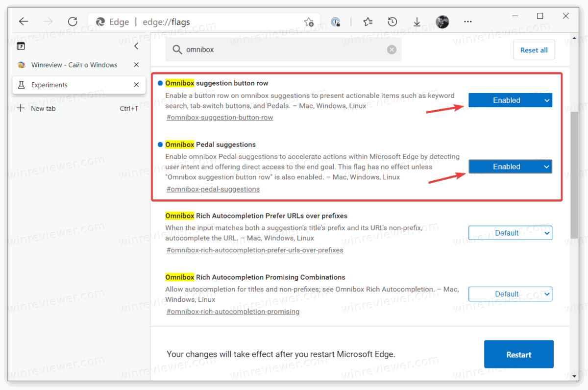Screen dimensions: 588x390
Task: Open the Enabled dropdown for Pedal suggestions
Action: (510, 166)
